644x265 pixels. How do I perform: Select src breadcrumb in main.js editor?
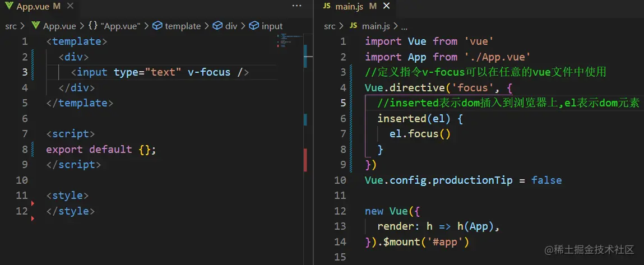[x=330, y=26]
